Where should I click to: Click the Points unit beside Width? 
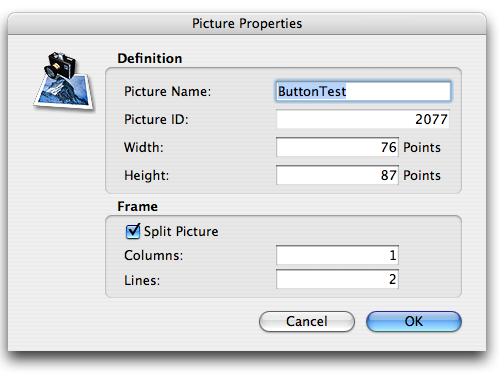click(422, 147)
